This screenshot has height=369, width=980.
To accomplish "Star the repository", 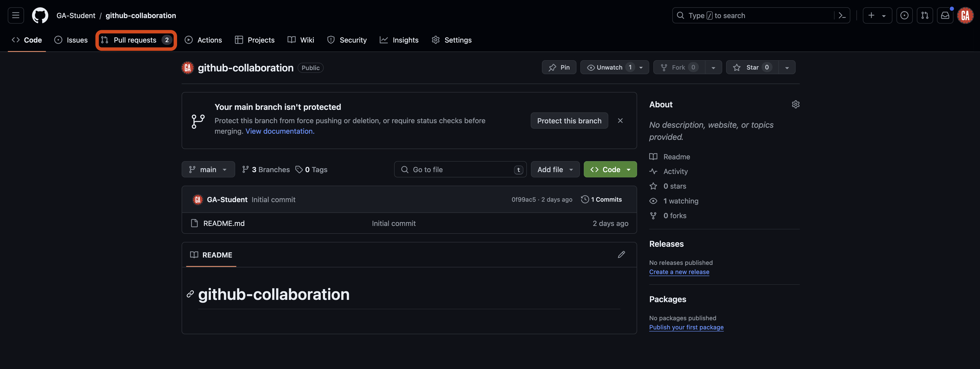I will point(751,67).
